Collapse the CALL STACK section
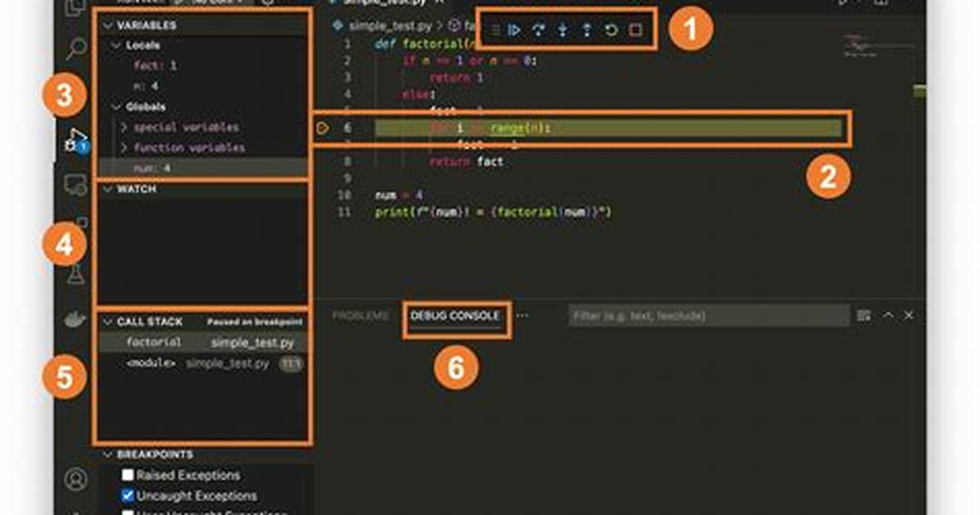This screenshot has height=515, width=980. (107, 321)
